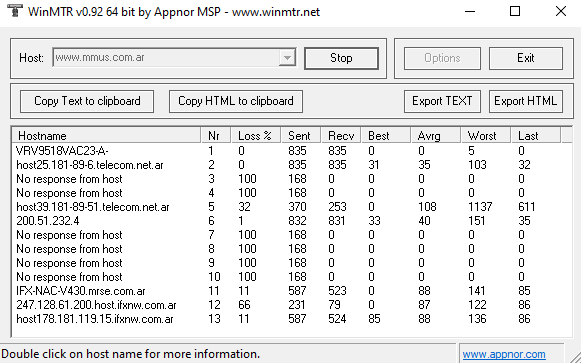Viewport: 581px width, 363px height.
Task: Open the www.appnor.com link
Action: (x=504, y=354)
